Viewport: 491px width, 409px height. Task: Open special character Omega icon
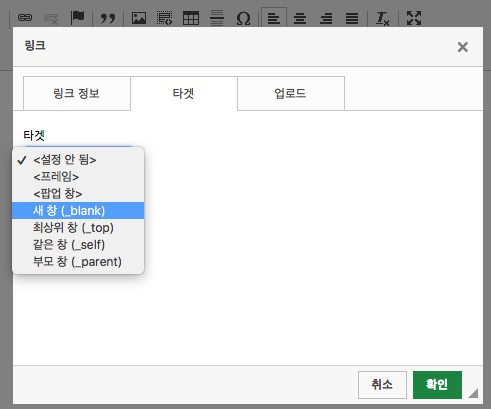click(243, 18)
